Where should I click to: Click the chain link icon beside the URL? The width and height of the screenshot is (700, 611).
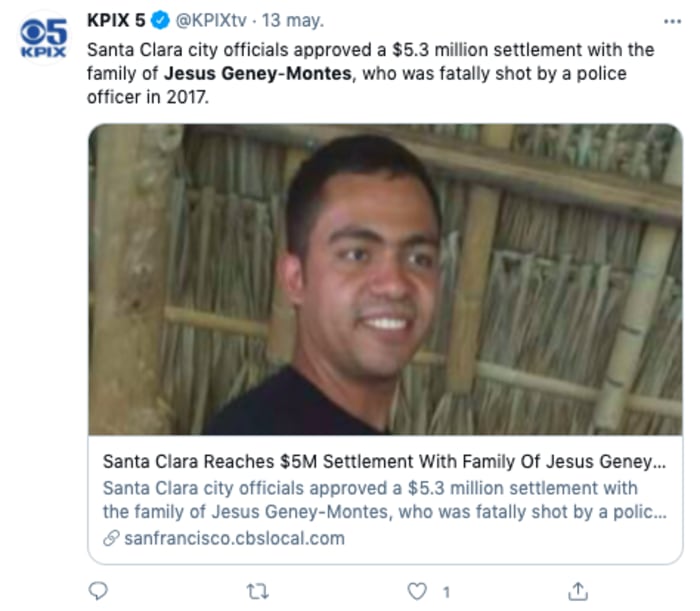110,538
